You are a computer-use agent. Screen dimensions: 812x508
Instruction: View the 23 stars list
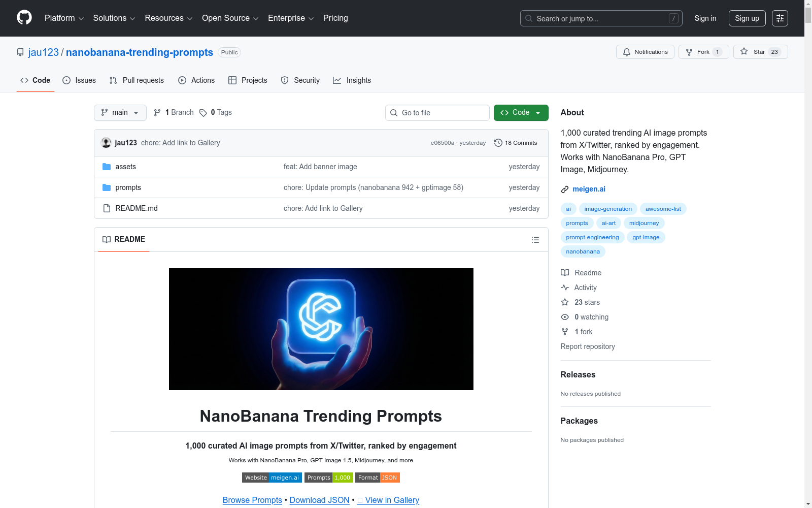pyautogui.click(x=581, y=302)
